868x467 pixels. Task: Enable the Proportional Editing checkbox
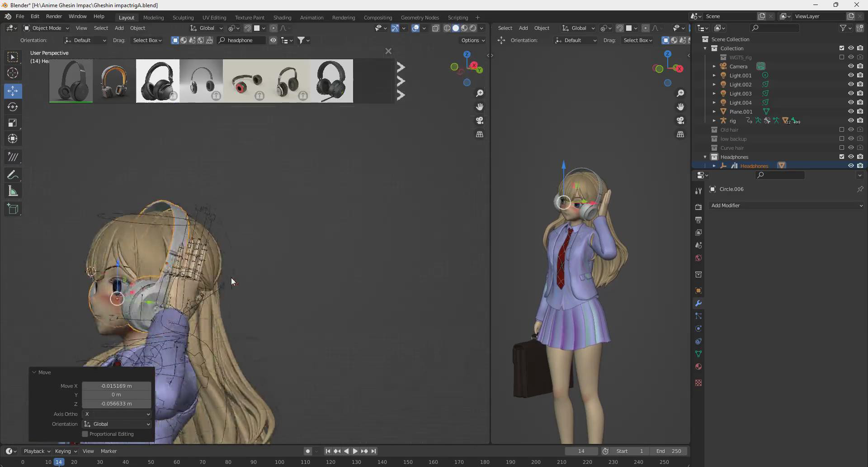[x=85, y=434]
